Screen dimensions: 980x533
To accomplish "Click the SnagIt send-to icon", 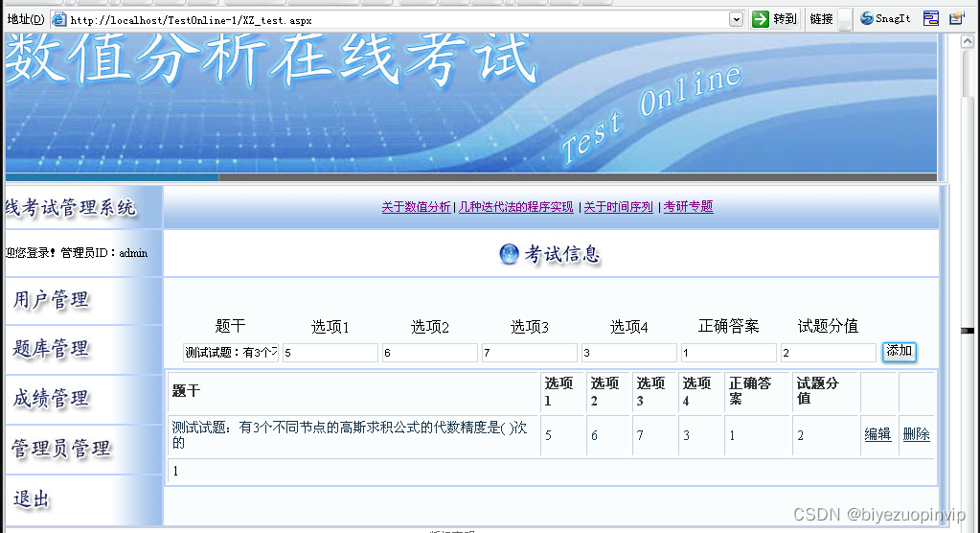I will 956,19.
